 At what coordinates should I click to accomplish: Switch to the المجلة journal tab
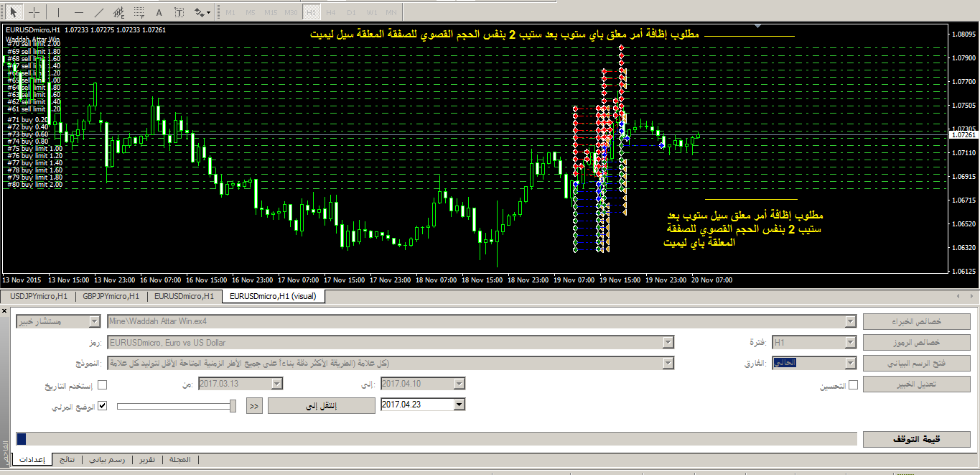[x=179, y=460]
